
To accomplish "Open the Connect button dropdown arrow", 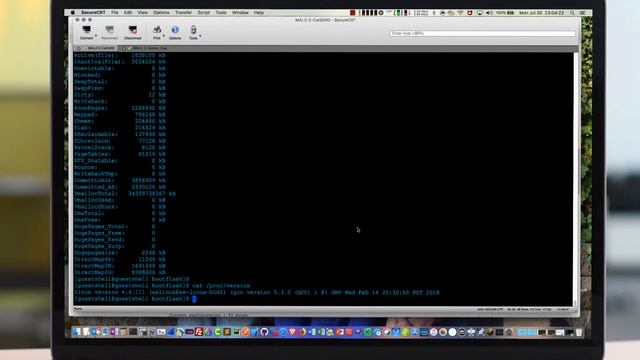I will pos(96,36).
